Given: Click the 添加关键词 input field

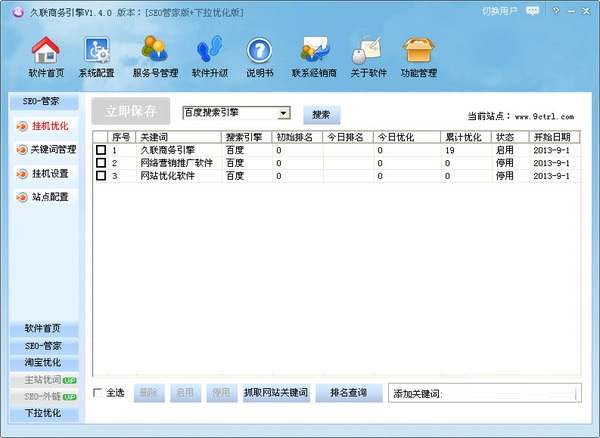Looking at the screenshot, I should 485,393.
